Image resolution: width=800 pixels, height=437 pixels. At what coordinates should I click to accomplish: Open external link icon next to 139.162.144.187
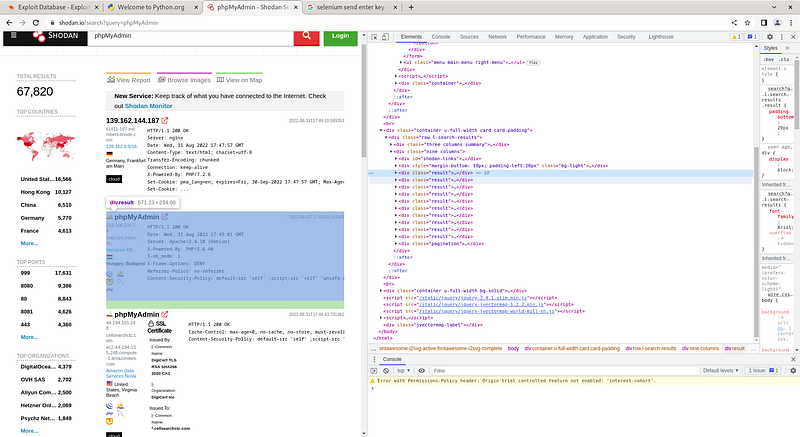pos(165,121)
